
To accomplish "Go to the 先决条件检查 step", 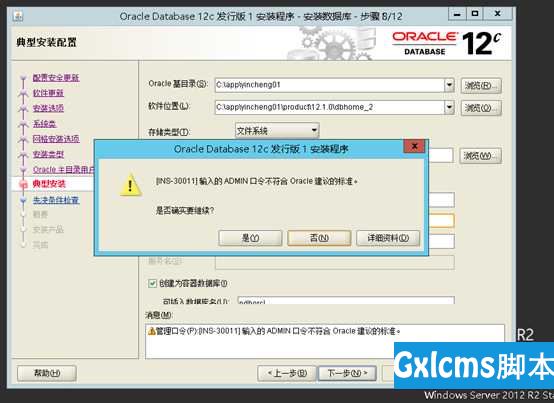I will tap(56, 200).
